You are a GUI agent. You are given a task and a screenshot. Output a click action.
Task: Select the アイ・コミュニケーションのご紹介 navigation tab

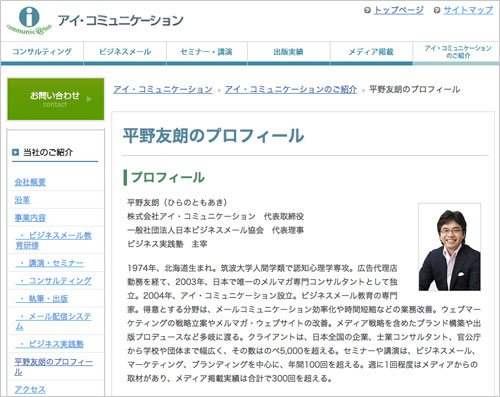point(457,52)
